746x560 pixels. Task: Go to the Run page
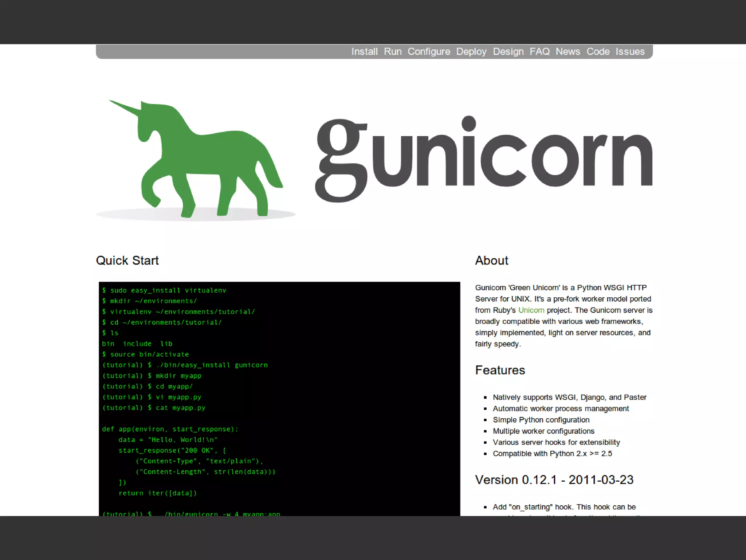[393, 52]
